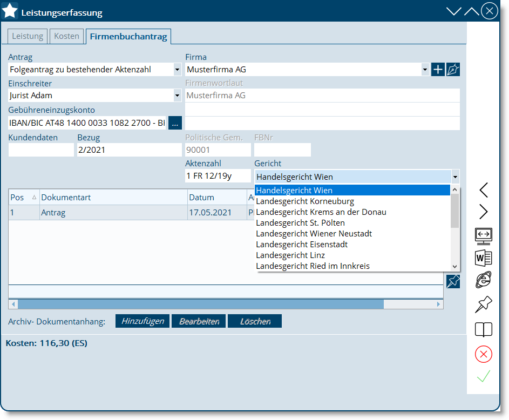This screenshot has width=509, height=420.
Task: Close the Leistungserfassung window
Action: pos(489,11)
